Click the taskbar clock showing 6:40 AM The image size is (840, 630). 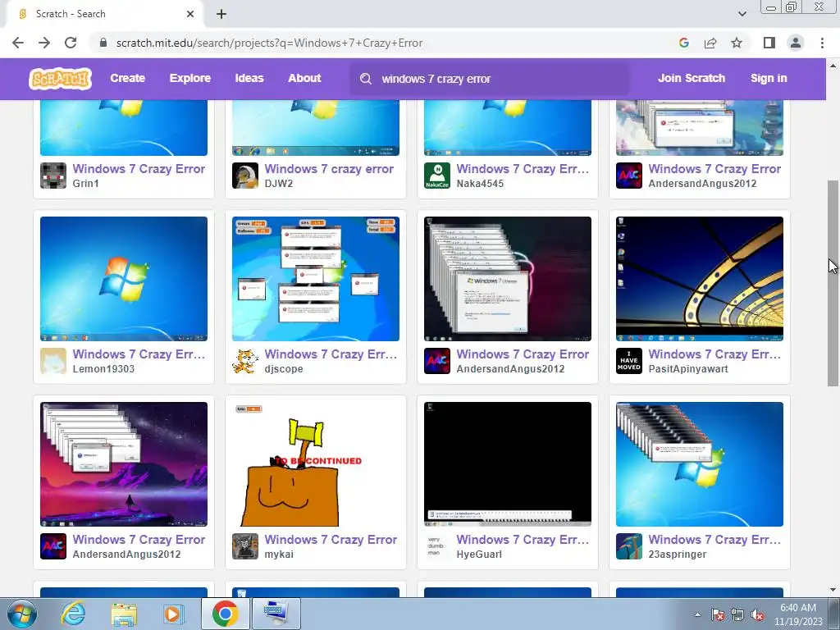point(797,614)
